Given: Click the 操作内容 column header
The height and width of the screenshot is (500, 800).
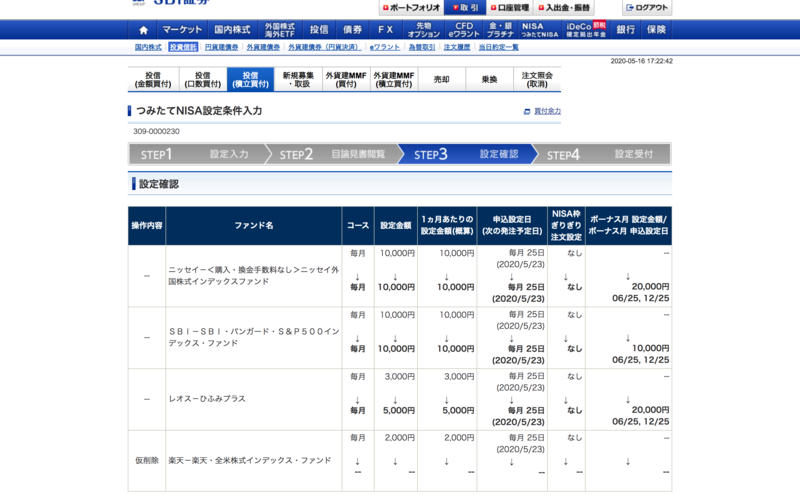Looking at the screenshot, I should click(147, 226).
